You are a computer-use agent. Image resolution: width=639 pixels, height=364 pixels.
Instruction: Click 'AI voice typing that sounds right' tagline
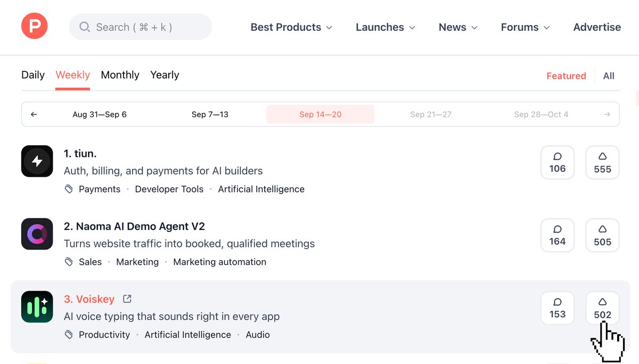172,317
